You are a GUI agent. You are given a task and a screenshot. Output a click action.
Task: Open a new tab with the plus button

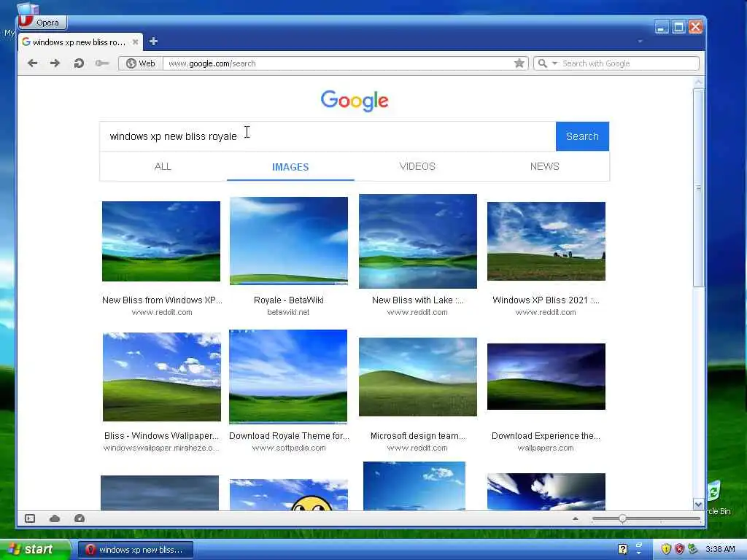153,42
